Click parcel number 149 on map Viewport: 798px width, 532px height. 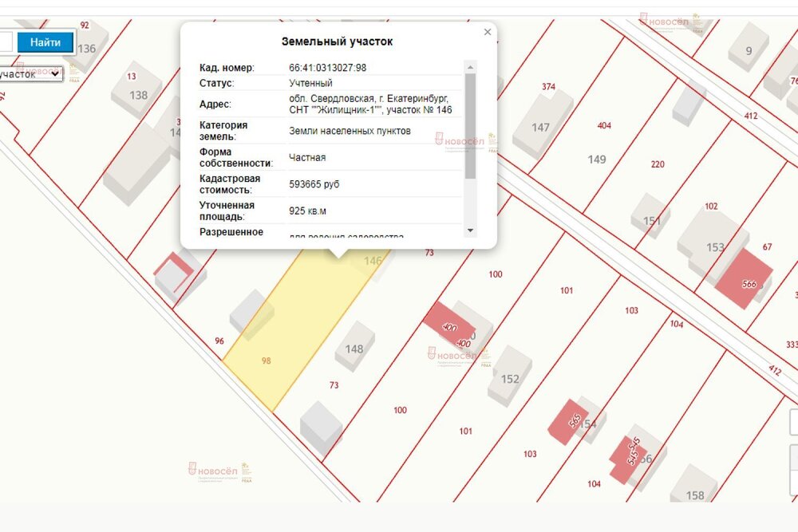pos(597,160)
